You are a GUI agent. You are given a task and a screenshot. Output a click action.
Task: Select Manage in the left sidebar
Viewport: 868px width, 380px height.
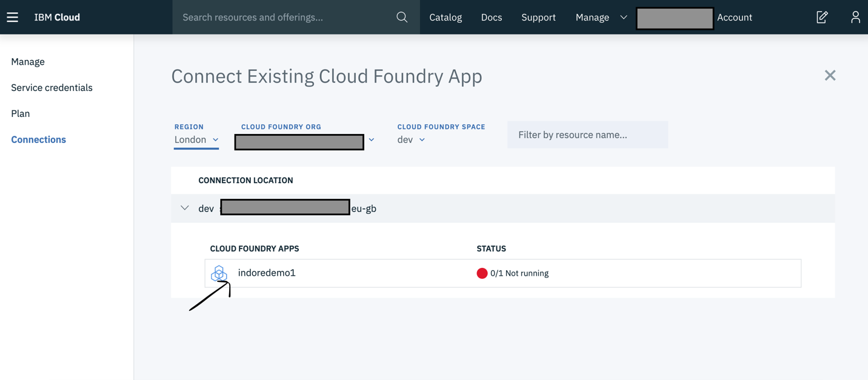click(28, 61)
